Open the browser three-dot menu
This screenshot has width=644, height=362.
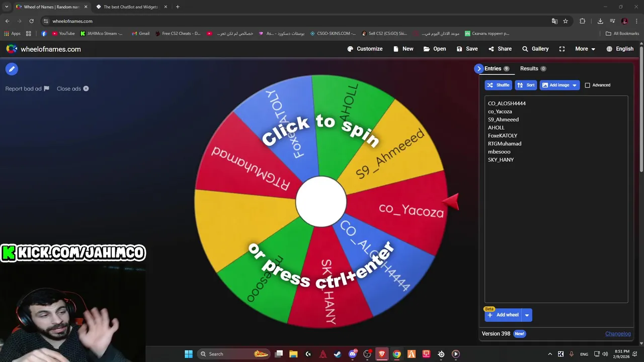coord(636,21)
